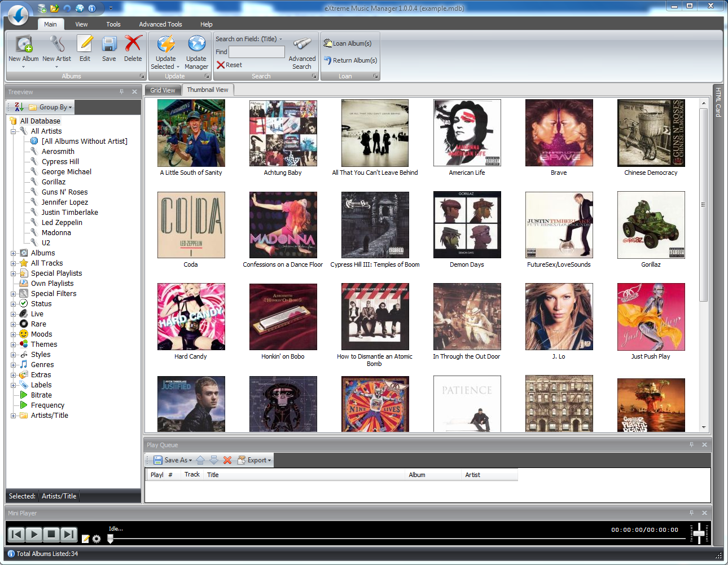Viewport: 728px width, 565px height.
Task: Open the Advanced Tools ribbon tab
Action: coord(160,24)
